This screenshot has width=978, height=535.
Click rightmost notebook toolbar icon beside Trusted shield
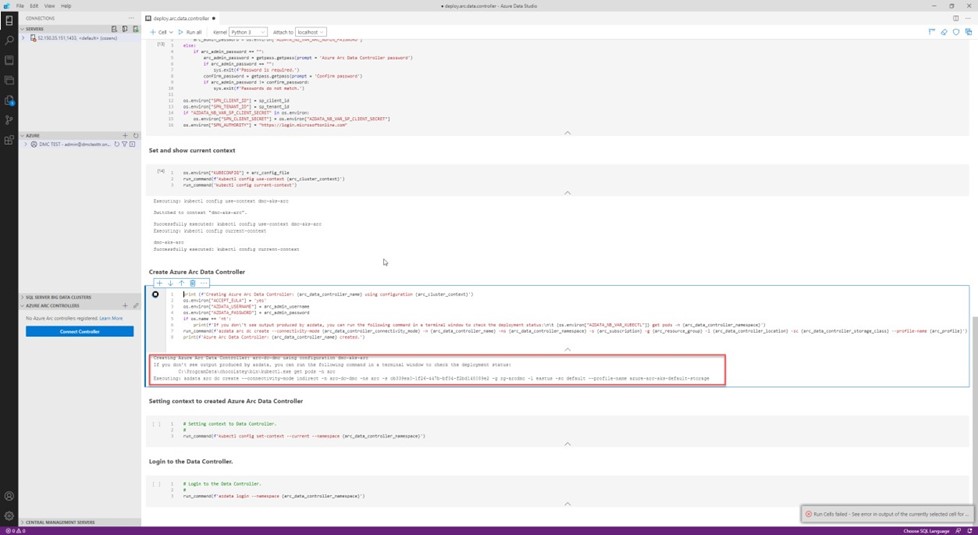(968, 32)
